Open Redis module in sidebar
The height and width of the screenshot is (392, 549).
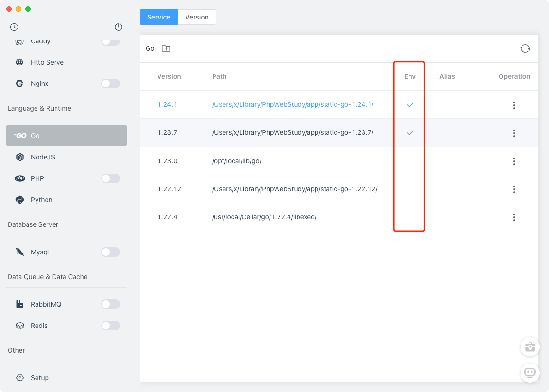[66, 326]
